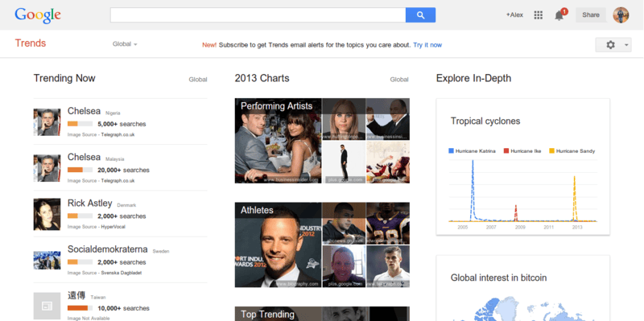Click the blonde woman thumbnail in Performing Artists

(x=344, y=119)
